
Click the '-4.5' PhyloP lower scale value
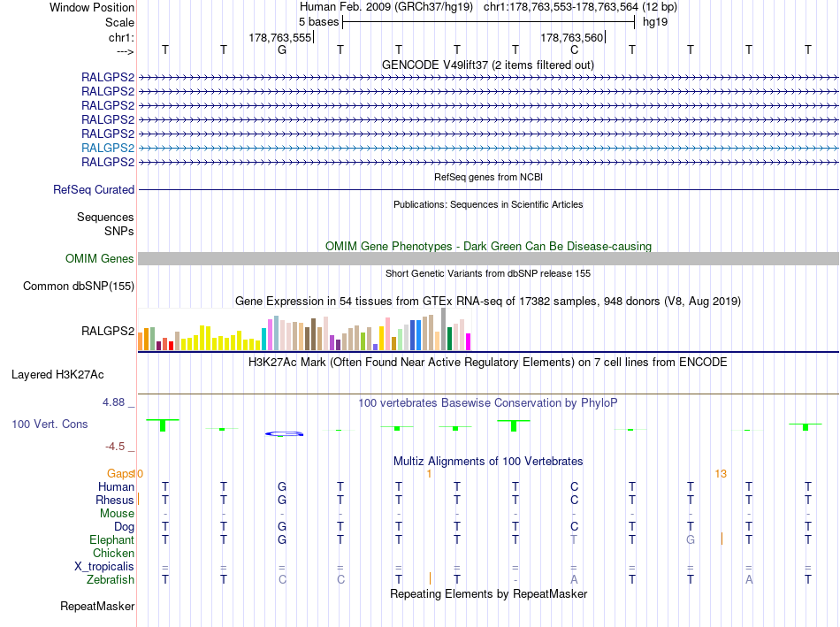click(x=115, y=447)
